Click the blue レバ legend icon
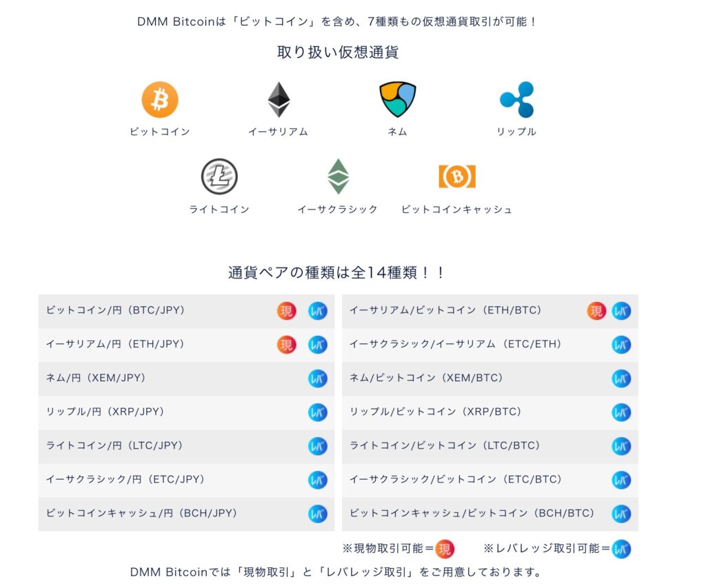 621,549
